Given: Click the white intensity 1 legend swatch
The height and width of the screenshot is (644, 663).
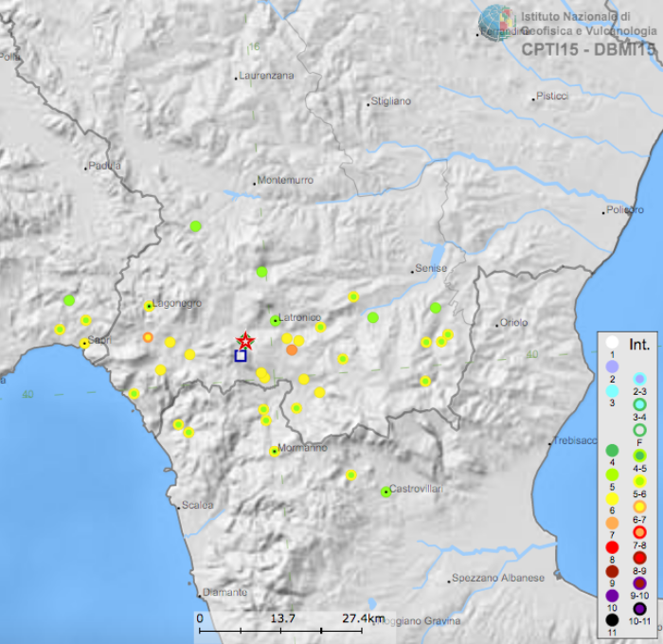Looking at the screenshot, I should pyautogui.click(x=612, y=343).
